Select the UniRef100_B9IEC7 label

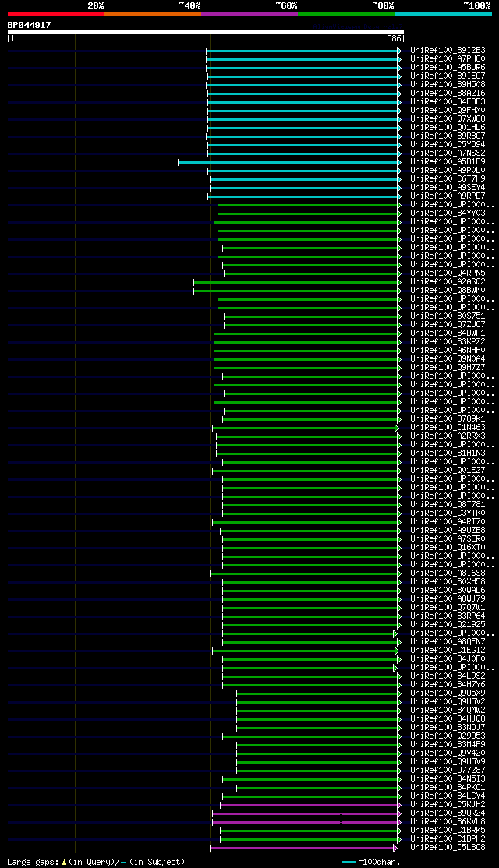(448, 76)
